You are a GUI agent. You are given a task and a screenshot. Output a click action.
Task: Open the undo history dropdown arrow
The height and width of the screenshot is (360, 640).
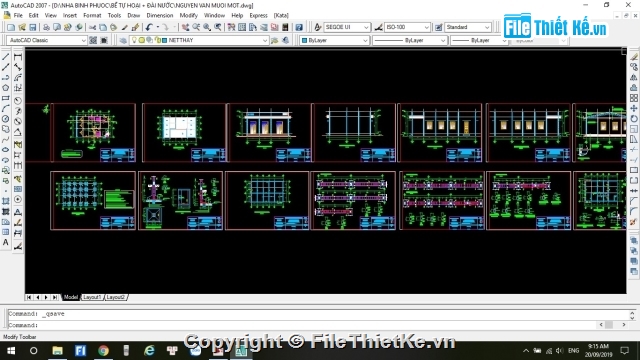pos(158,27)
